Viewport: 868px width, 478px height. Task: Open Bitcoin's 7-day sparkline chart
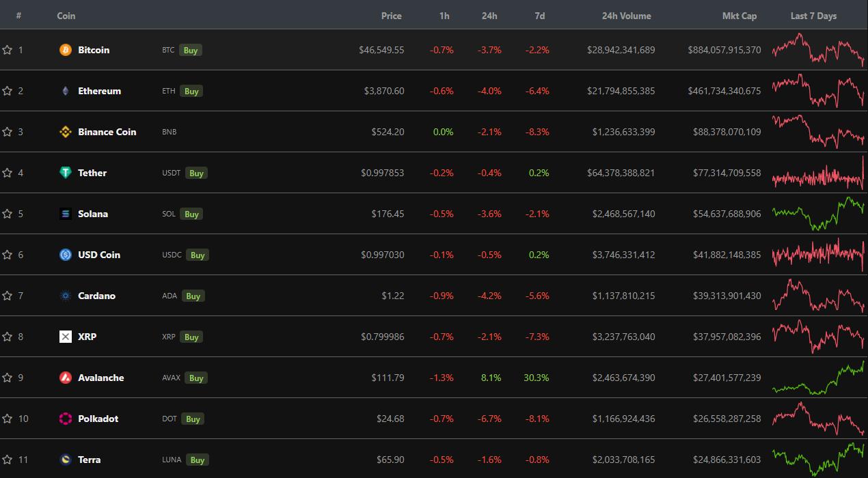tap(818, 50)
